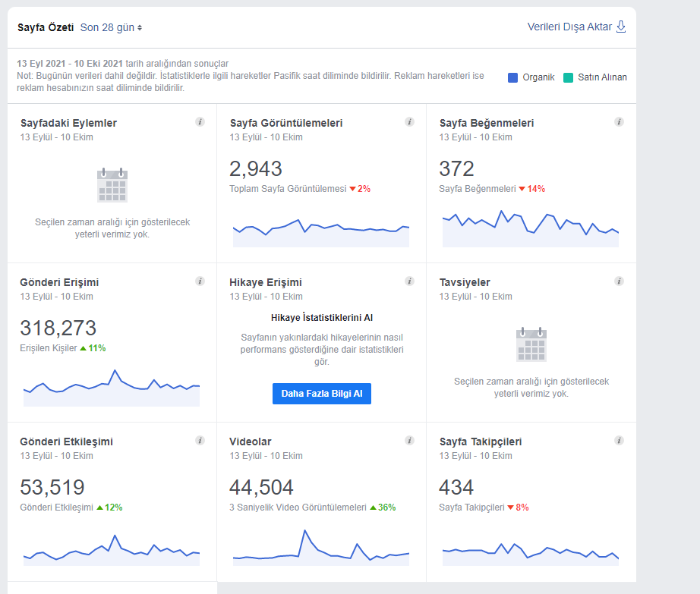Open info icon for Gönderi Etkileşimi

pos(200,441)
